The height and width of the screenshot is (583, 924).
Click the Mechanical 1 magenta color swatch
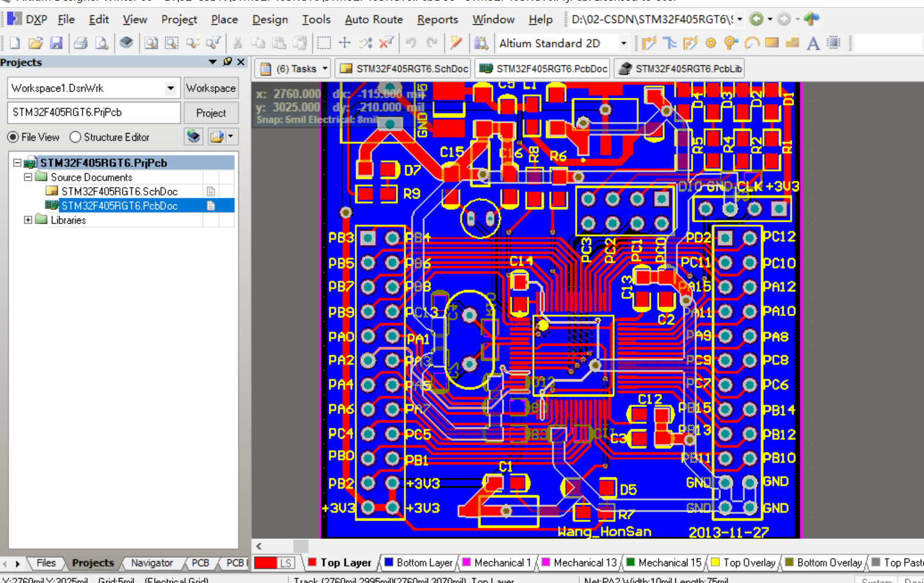[467, 562]
